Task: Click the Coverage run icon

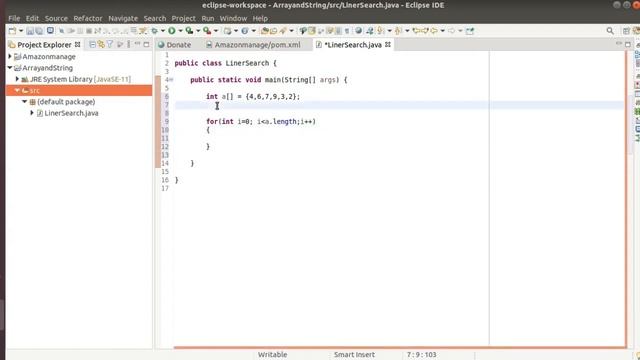Action: (189, 31)
